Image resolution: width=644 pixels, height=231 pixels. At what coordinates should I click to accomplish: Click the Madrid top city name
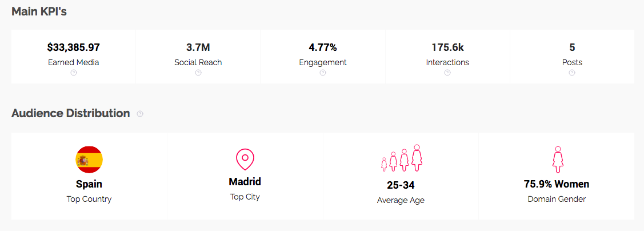[x=245, y=182]
